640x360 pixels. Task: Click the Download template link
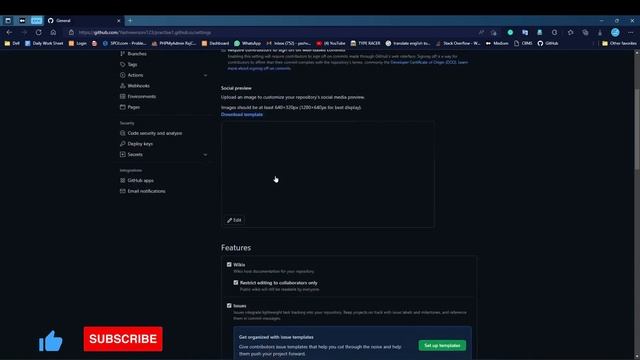(242, 115)
